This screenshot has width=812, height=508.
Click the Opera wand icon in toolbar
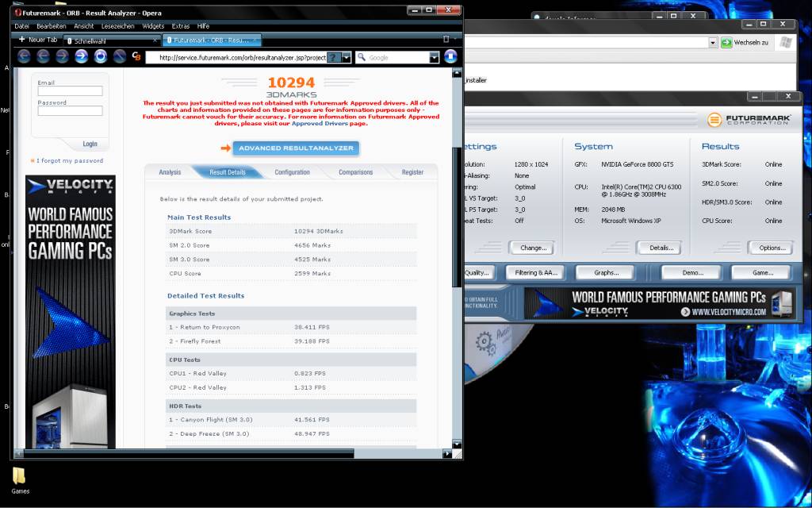[x=120, y=56]
